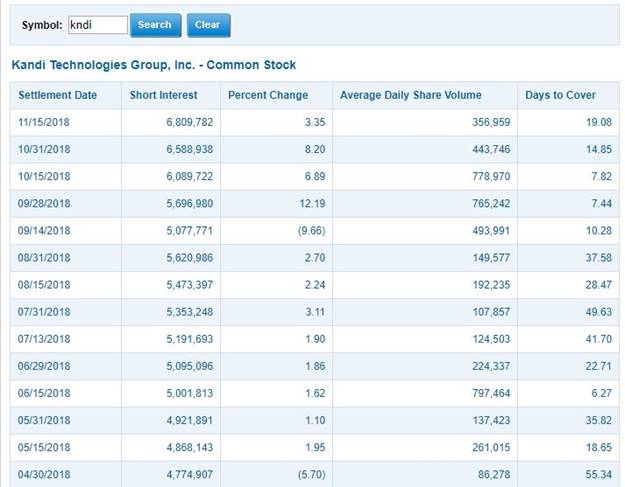Click average daily volume 797,464
The height and width of the screenshot is (487, 625).
click(491, 393)
